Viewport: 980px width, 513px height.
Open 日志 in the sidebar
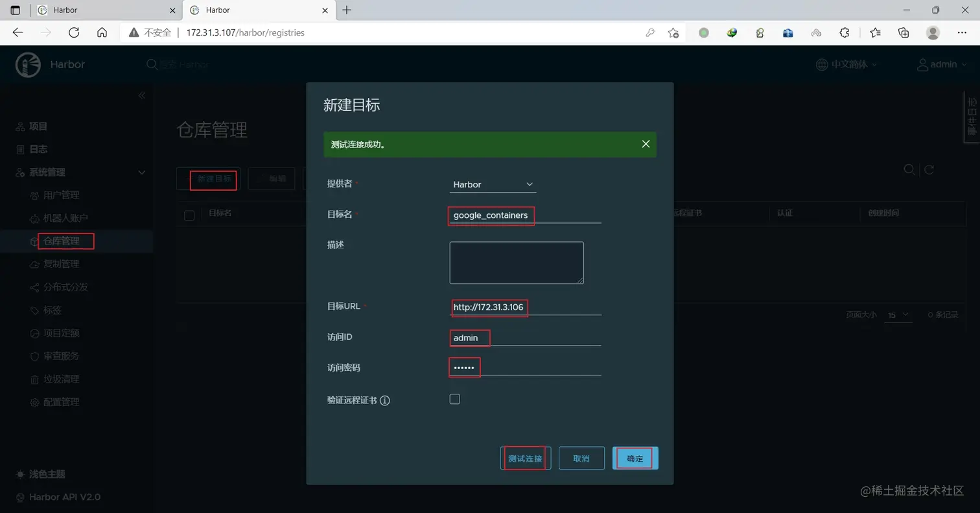pos(38,149)
